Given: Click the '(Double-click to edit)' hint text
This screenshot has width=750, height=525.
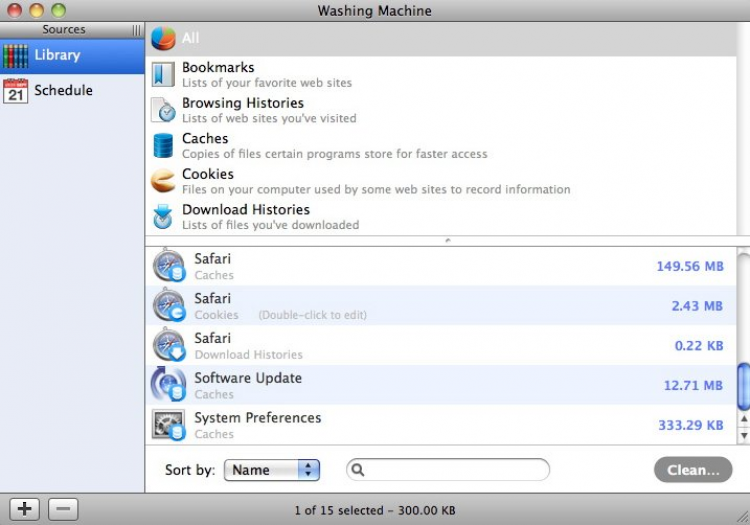Looking at the screenshot, I should [313, 315].
